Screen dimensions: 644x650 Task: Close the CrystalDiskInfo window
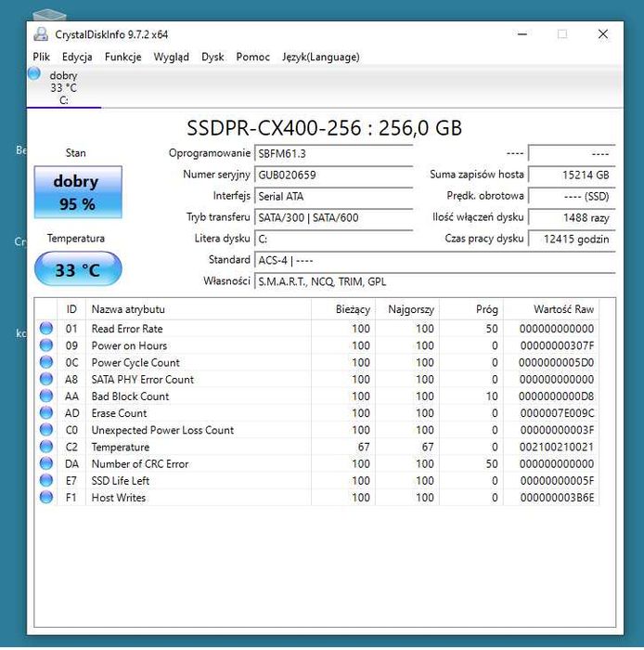tap(603, 34)
